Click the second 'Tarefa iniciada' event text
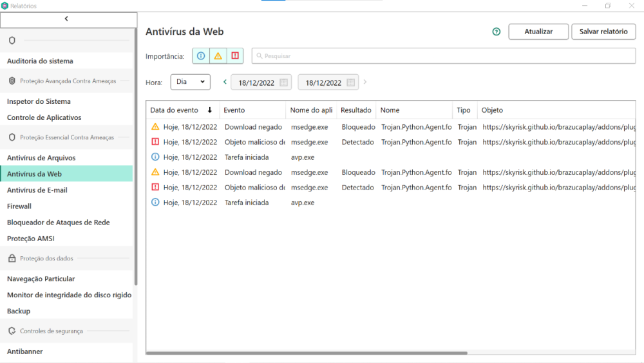The height and width of the screenshot is (363, 644). pyautogui.click(x=247, y=202)
